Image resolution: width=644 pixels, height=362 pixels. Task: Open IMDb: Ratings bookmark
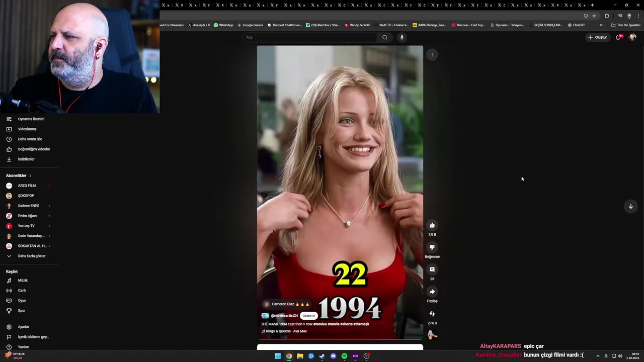tap(429, 25)
